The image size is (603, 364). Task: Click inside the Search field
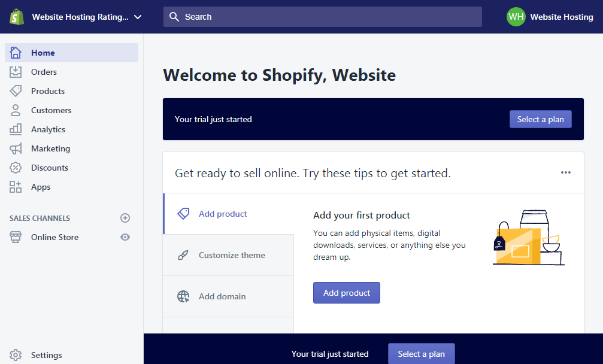[323, 17]
